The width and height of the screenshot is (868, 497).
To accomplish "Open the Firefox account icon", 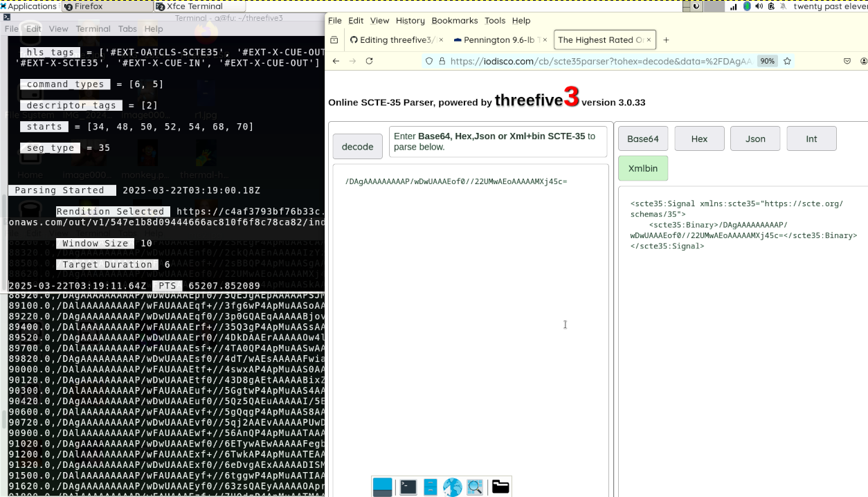I will (864, 61).
